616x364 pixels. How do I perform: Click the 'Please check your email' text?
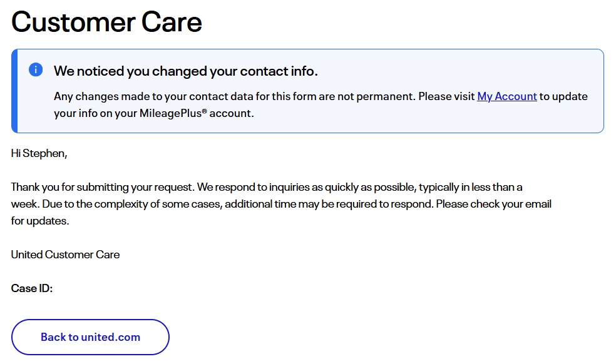[493, 204]
